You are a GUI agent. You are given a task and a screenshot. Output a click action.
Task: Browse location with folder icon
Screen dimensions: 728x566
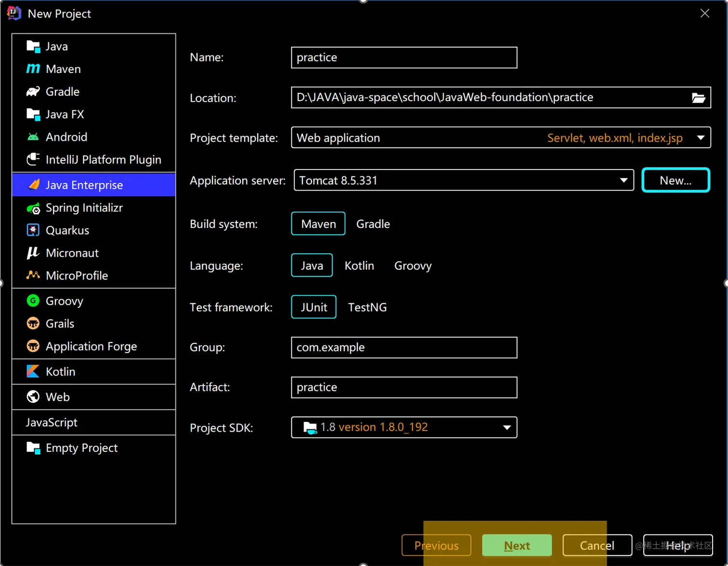(698, 98)
